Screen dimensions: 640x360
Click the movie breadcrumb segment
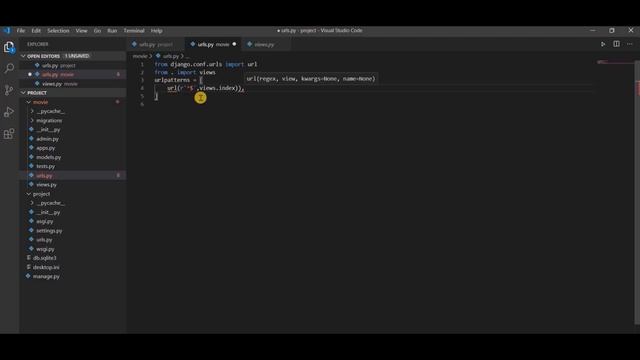click(x=140, y=56)
